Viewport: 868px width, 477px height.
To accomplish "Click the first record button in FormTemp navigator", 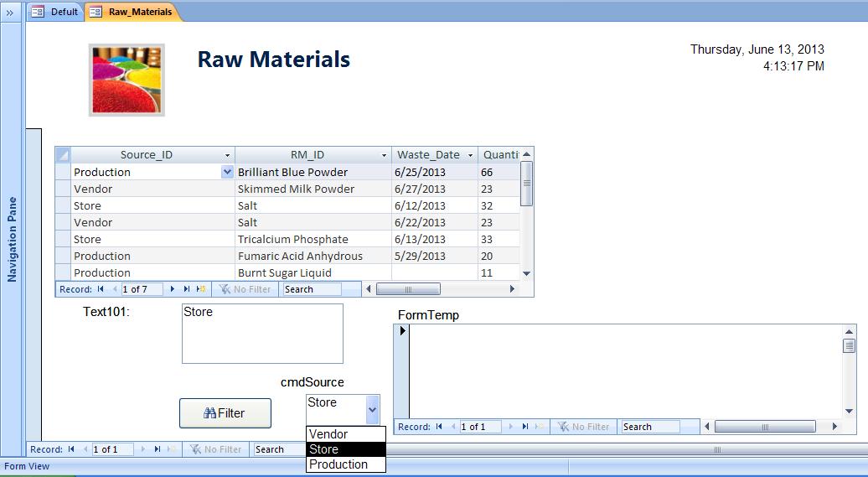I will (439, 427).
